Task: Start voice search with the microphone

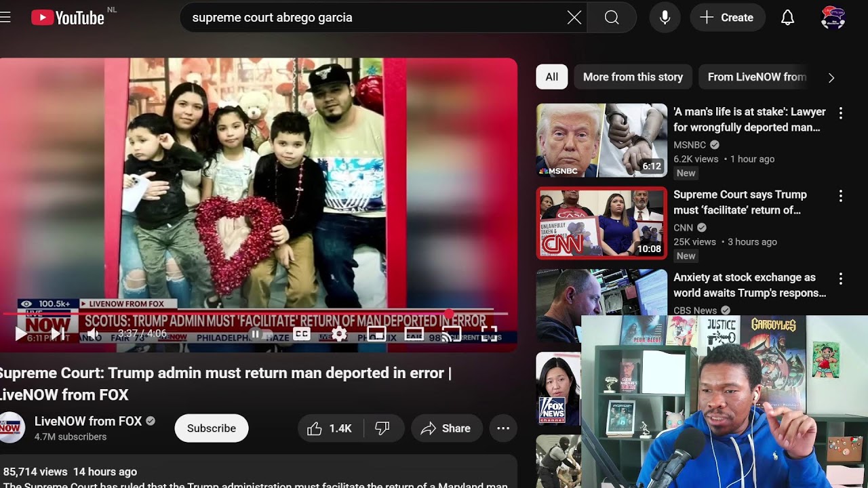Action: coord(665,18)
